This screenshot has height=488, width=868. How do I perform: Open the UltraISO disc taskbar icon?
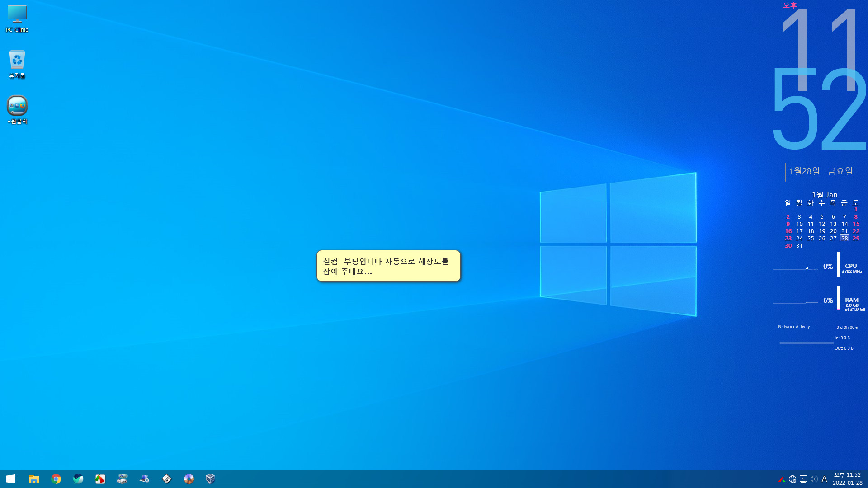point(189,479)
